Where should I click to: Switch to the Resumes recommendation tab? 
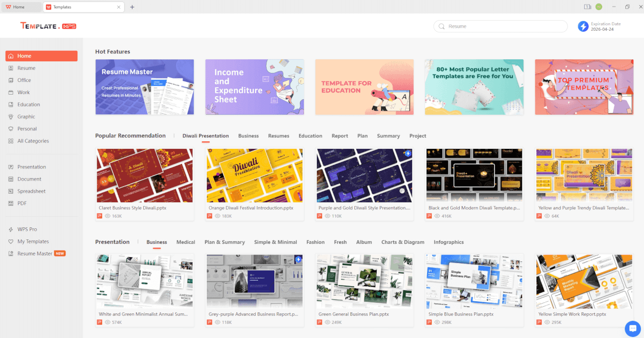pos(278,136)
